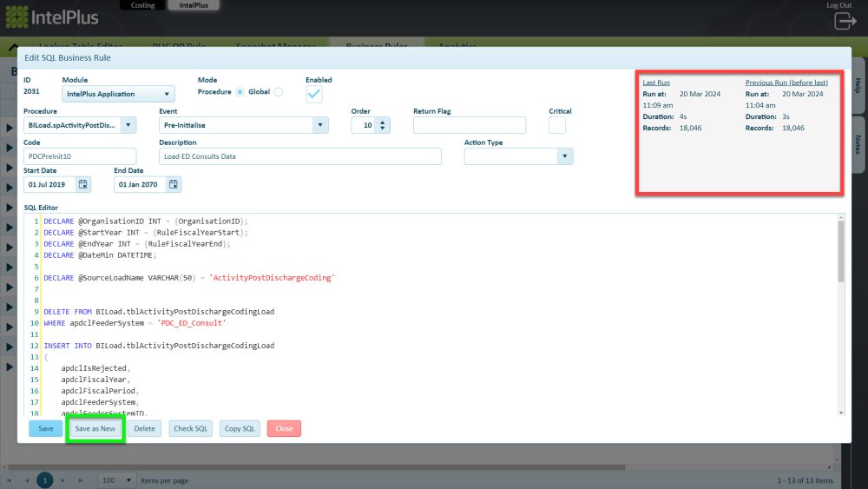Click the last page pager arrow
This screenshot has height=489, width=868.
80,480
